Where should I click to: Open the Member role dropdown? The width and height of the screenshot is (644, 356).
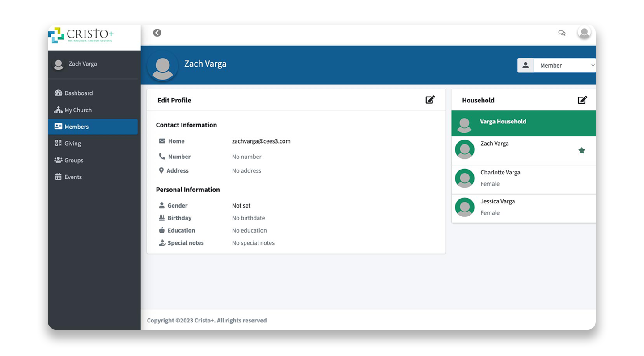564,65
